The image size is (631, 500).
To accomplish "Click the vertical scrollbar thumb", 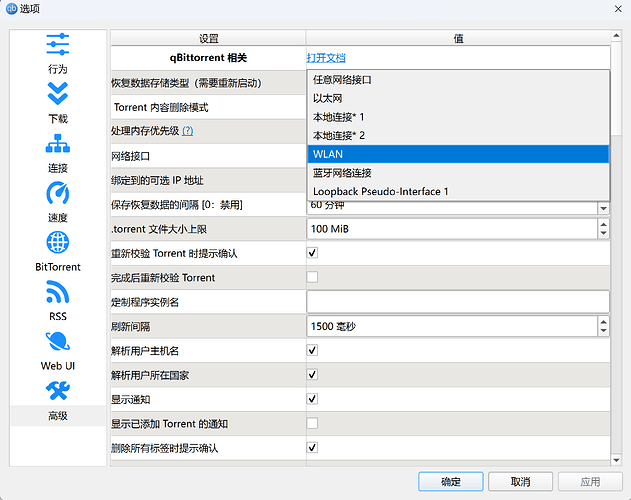I will pos(616,89).
